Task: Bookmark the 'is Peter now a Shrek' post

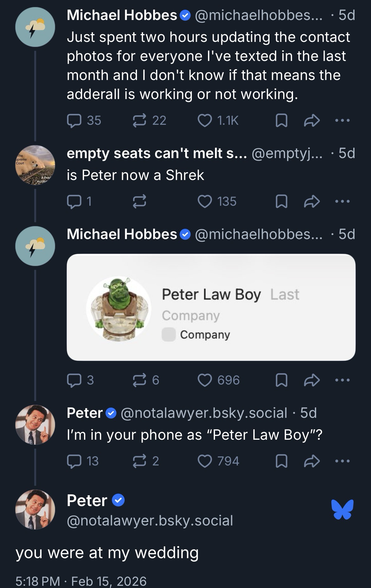Action: pyautogui.click(x=282, y=202)
